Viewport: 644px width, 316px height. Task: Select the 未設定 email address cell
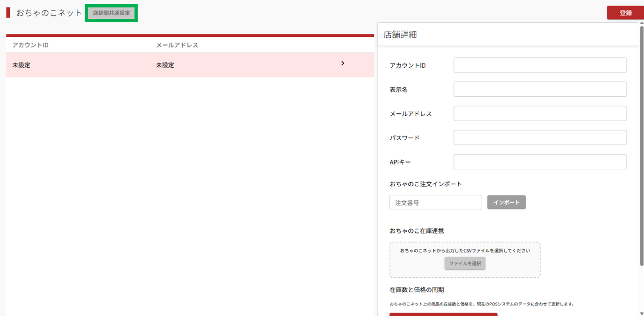(165, 65)
